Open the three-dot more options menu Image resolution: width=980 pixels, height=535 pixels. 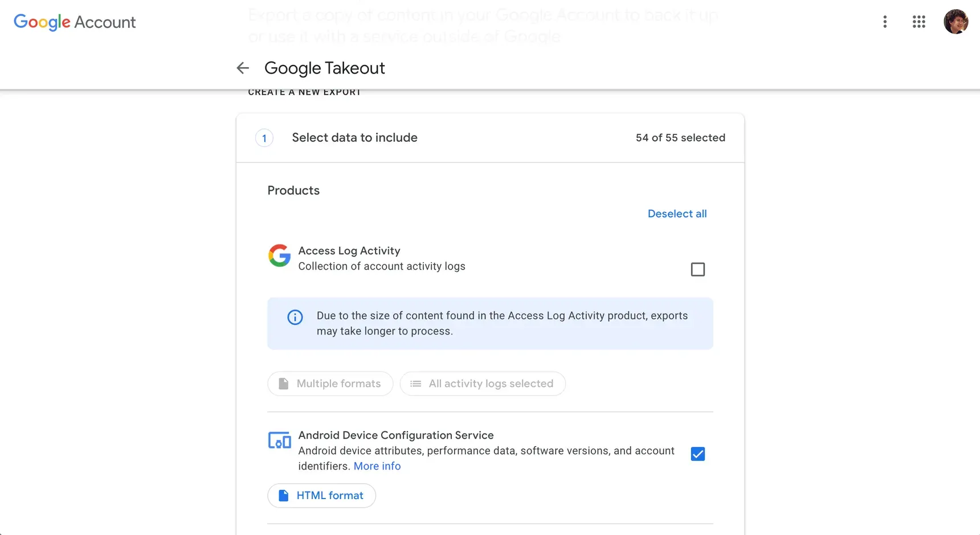click(884, 22)
